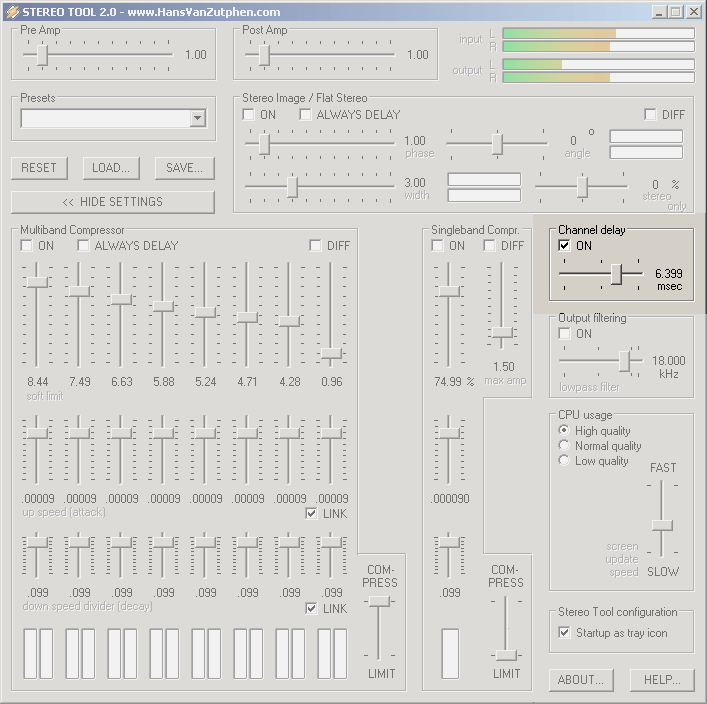The height and width of the screenshot is (704, 707).
Task: Toggle Startup as tray icon checkbox
Action: 564,632
